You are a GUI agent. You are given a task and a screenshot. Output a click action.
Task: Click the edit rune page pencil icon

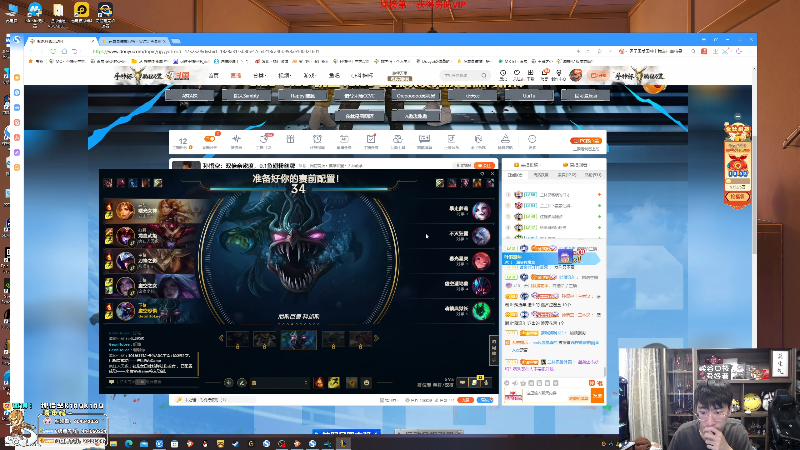click(242, 382)
